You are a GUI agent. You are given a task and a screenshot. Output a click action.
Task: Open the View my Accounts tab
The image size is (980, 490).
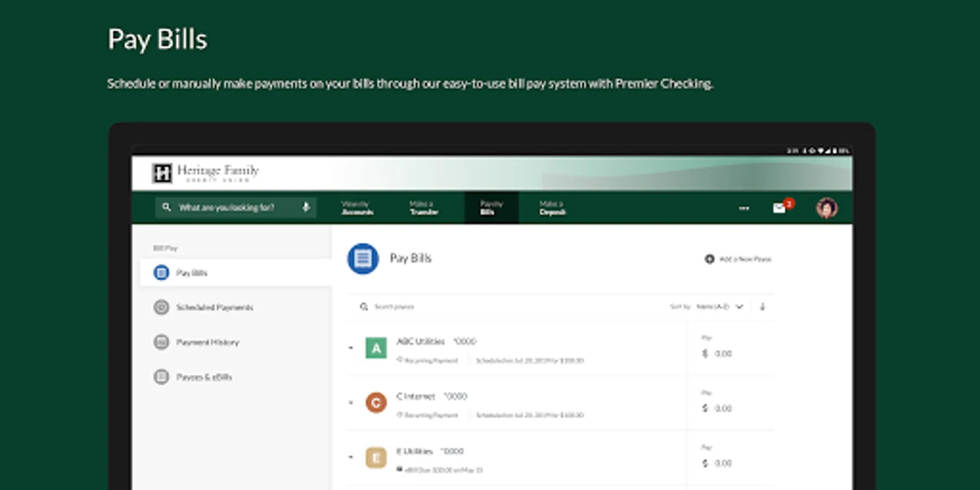[x=357, y=208]
